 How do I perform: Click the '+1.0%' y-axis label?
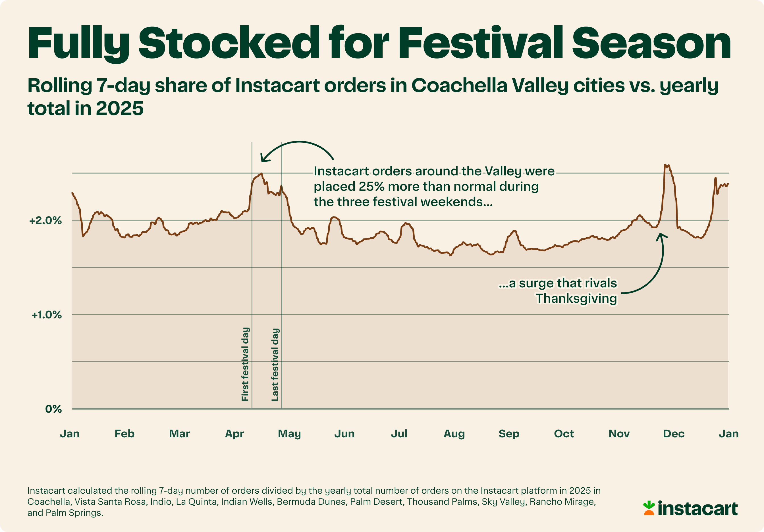coord(47,315)
